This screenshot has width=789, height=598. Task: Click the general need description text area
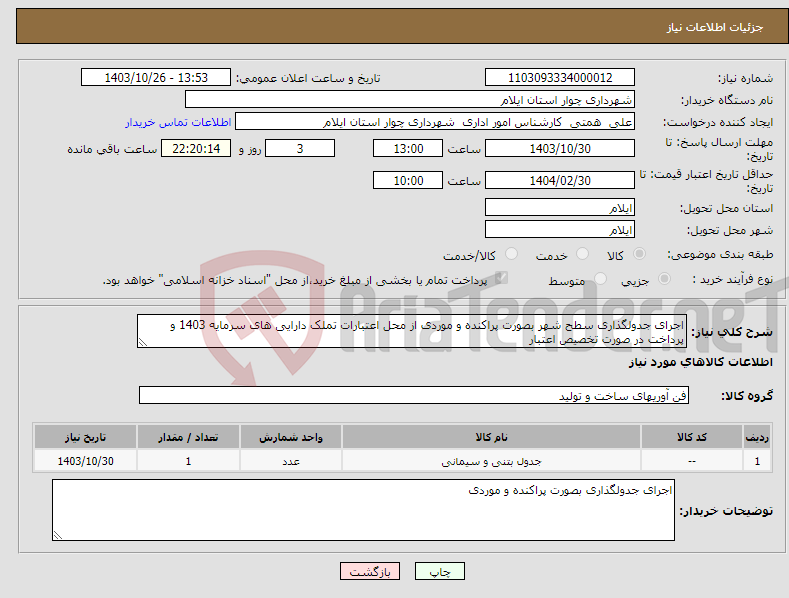point(412,331)
